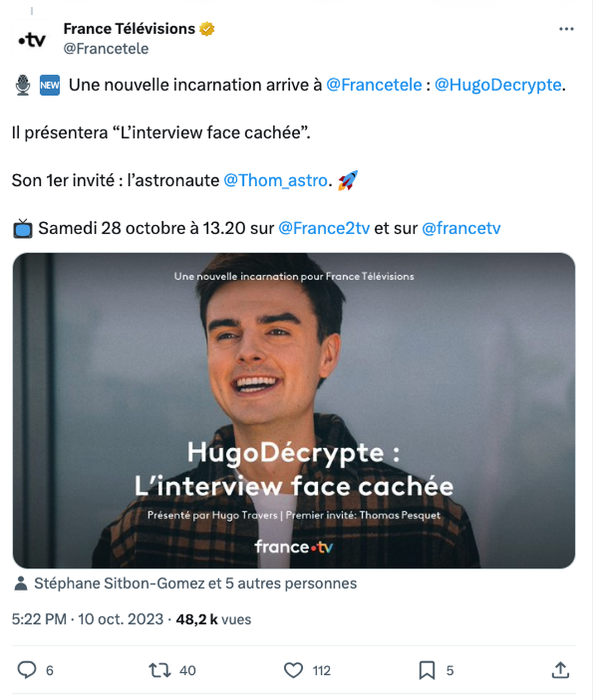The image size is (593, 700).
Task: Open the France Télévisions display name
Action: point(129,29)
